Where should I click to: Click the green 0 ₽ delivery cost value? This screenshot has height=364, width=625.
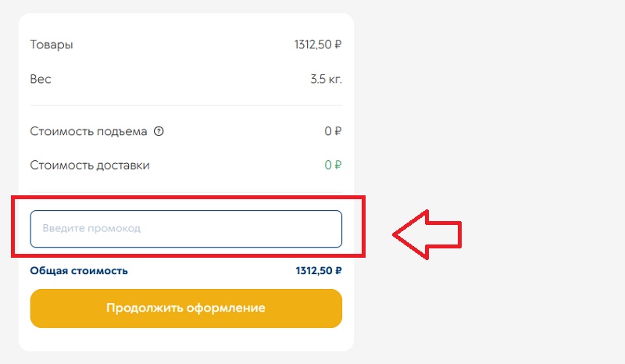click(x=333, y=166)
